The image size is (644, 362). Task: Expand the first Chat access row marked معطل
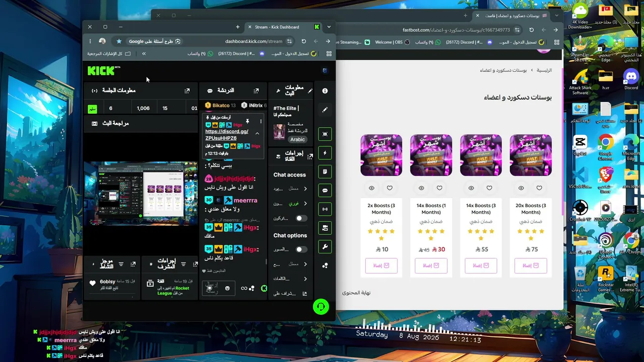[x=290, y=189]
